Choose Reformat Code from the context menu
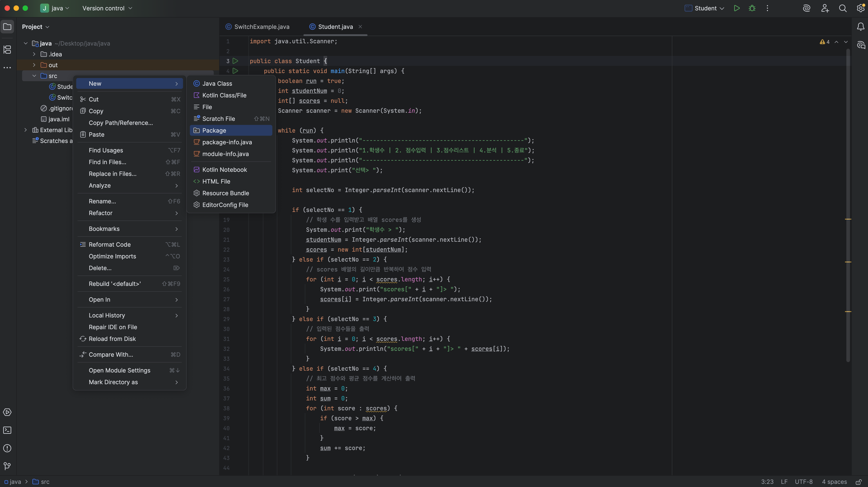 click(110, 244)
